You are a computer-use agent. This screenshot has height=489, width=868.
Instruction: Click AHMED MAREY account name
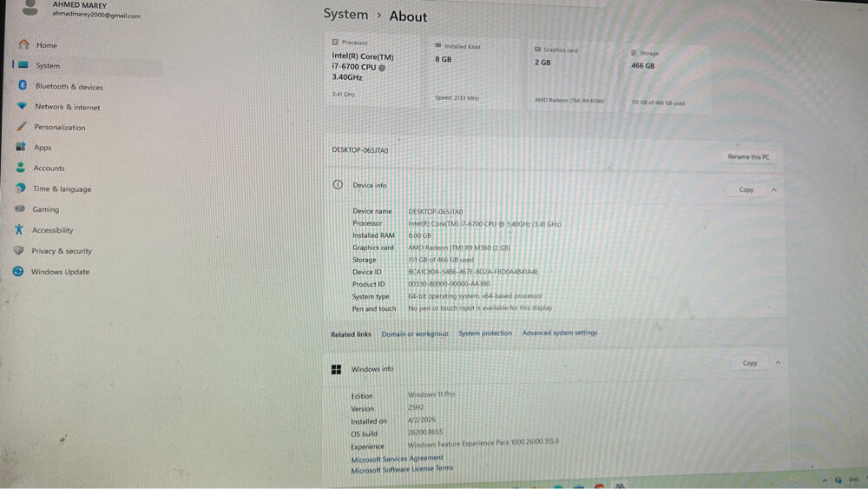pyautogui.click(x=80, y=5)
